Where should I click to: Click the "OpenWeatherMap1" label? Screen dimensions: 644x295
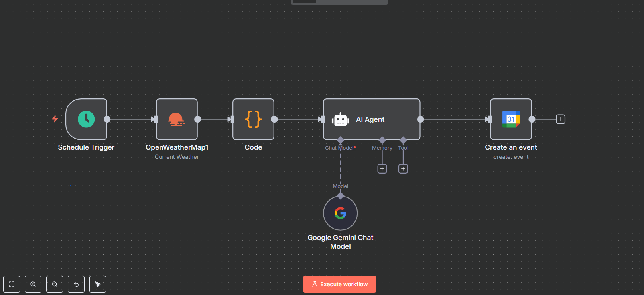click(177, 147)
